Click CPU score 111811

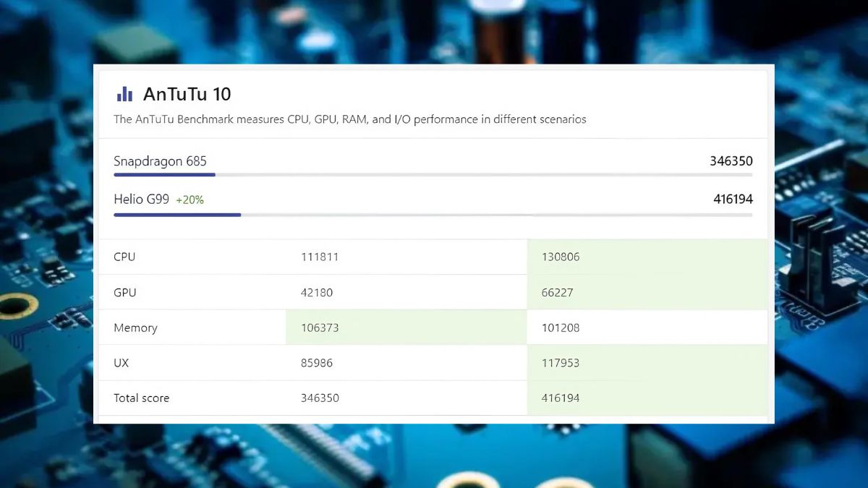pos(320,257)
